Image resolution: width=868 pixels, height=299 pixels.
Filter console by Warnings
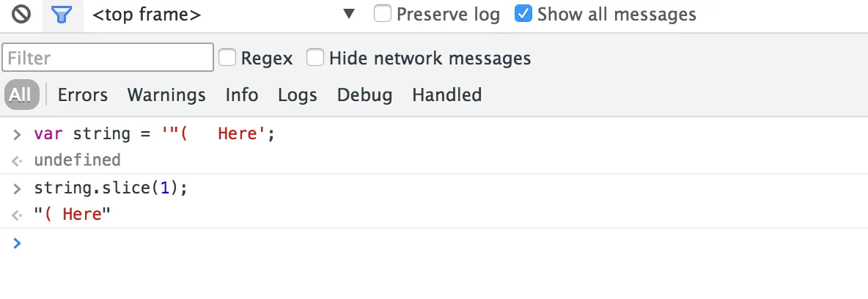166,95
